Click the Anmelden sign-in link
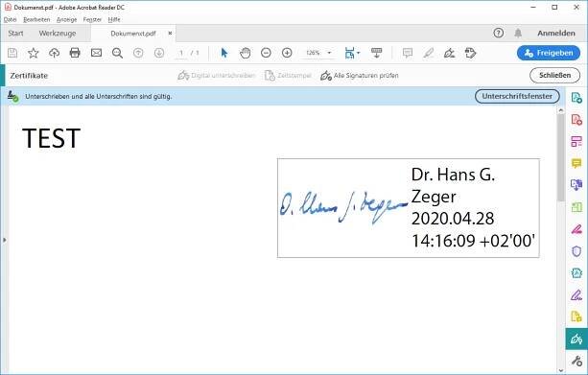 (556, 33)
